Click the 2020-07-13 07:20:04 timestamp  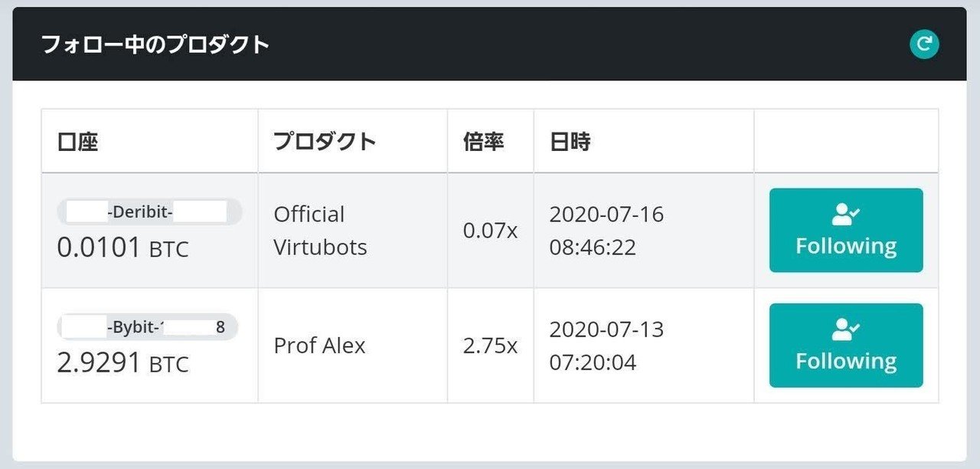(606, 346)
